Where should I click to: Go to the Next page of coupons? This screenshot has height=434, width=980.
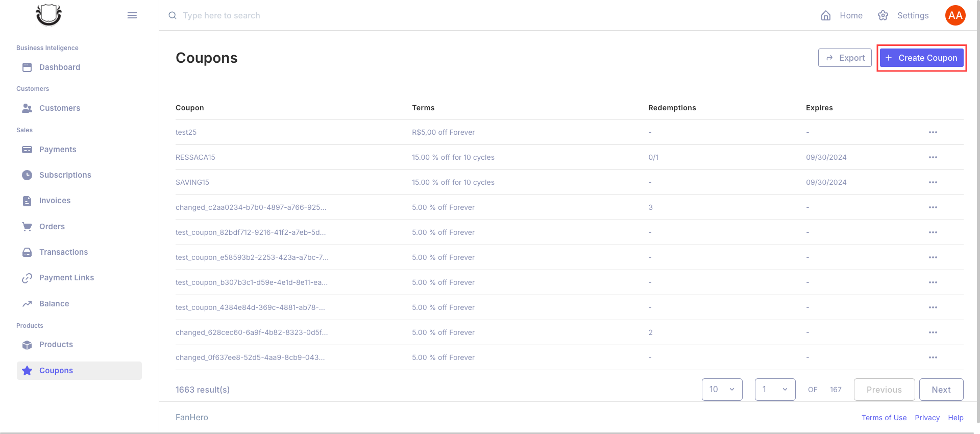click(941, 390)
